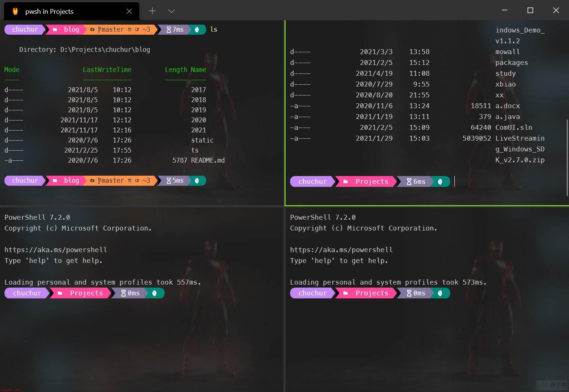Click the folder icon in the lower-left pane prompt

coord(60,293)
